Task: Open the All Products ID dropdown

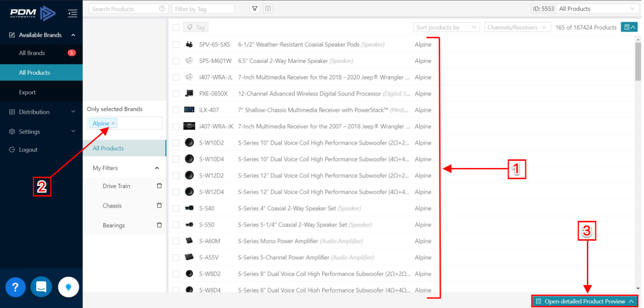Action: tap(597, 9)
